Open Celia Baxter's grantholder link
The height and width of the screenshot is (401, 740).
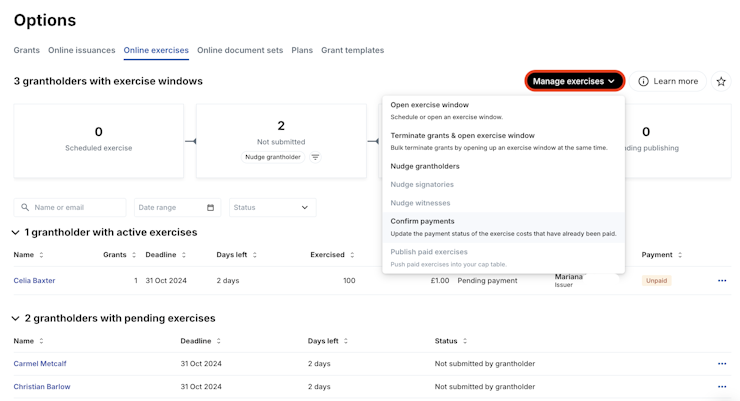34,281
